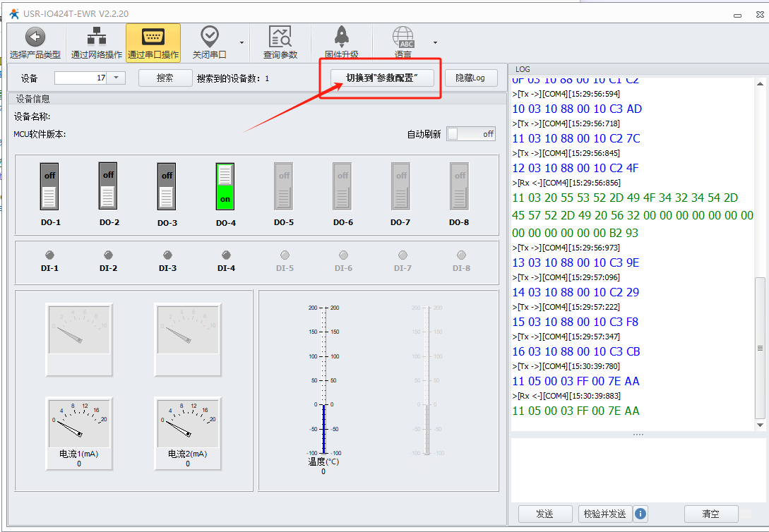Click the 校验并发送 button
The image size is (769, 532).
pyautogui.click(x=604, y=514)
